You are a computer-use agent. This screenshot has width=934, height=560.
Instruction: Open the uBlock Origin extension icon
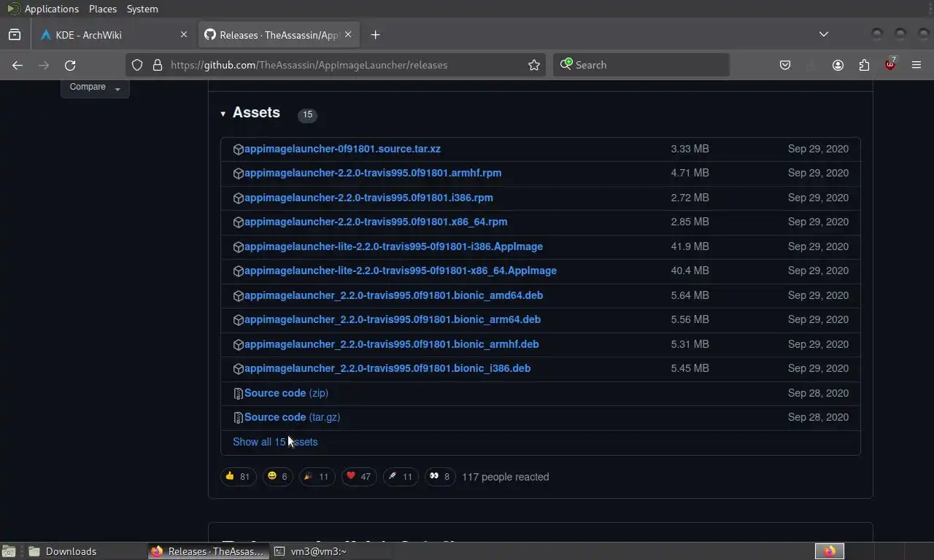coord(890,65)
